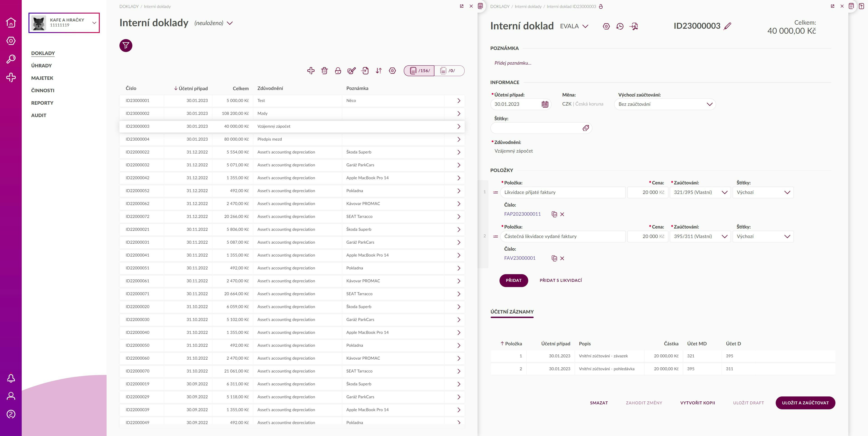Open Zaúčtování 321/395 (Vlastní) dropdown
Image resolution: width=868 pixels, height=436 pixels.
point(700,192)
